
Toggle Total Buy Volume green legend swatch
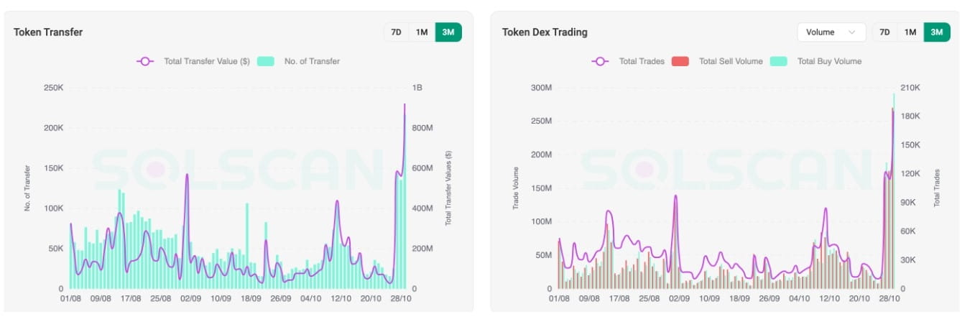coord(778,62)
